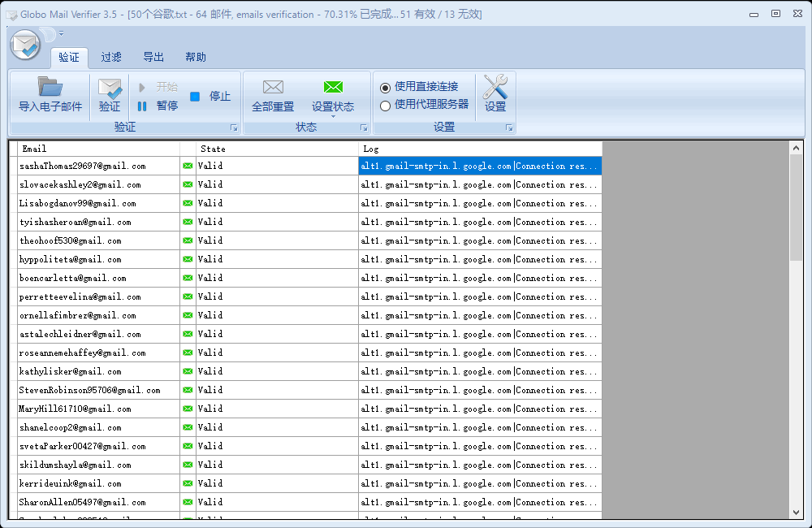Select row skildumshayla@gmail.com
The image size is (812, 528).
tap(305, 465)
